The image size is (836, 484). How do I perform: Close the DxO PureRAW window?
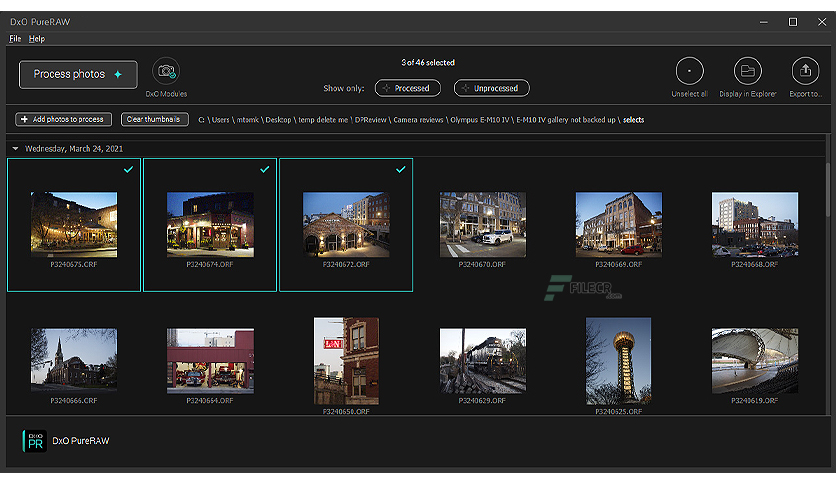coord(822,22)
